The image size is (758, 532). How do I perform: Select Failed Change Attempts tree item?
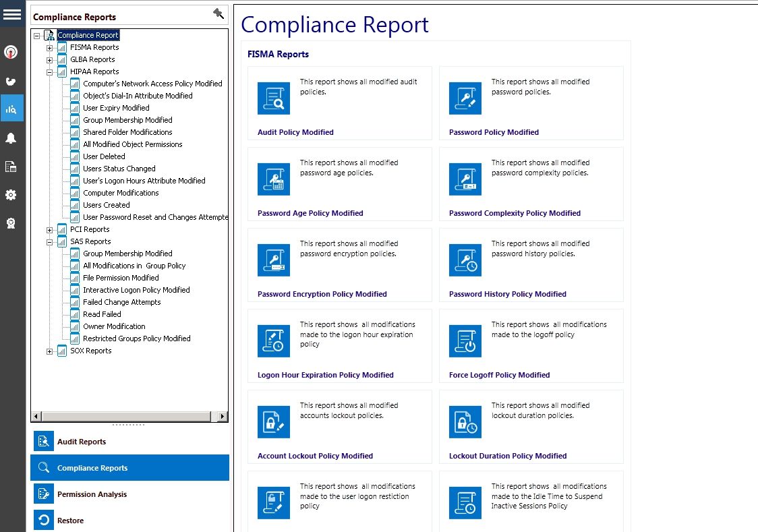(x=122, y=302)
